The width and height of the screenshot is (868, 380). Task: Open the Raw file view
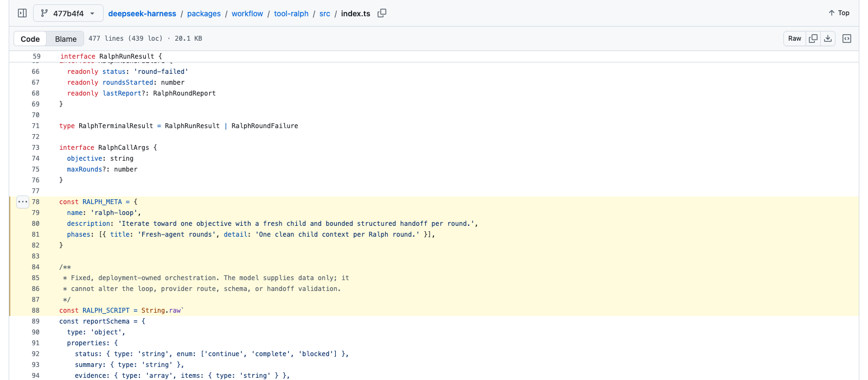[x=795, y=39]
